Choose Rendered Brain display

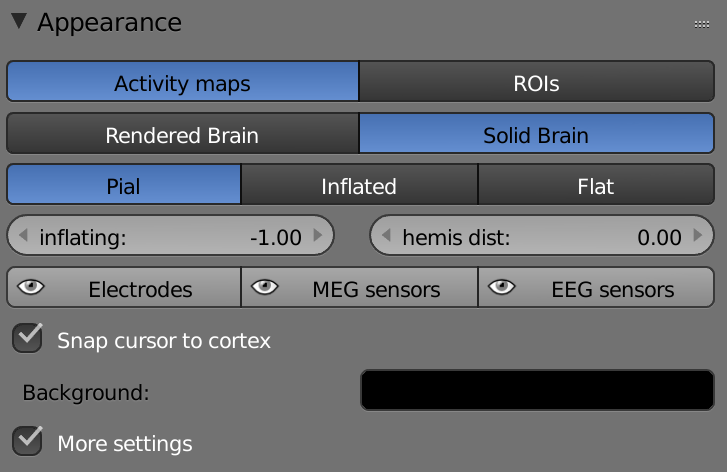pyautogui.click(x=183, y=133)
